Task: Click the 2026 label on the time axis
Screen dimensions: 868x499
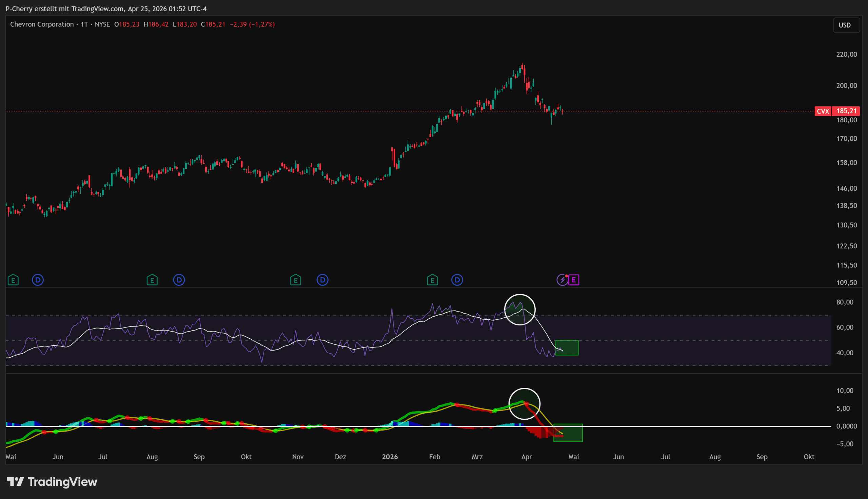Action: click(x=390, y=457)
